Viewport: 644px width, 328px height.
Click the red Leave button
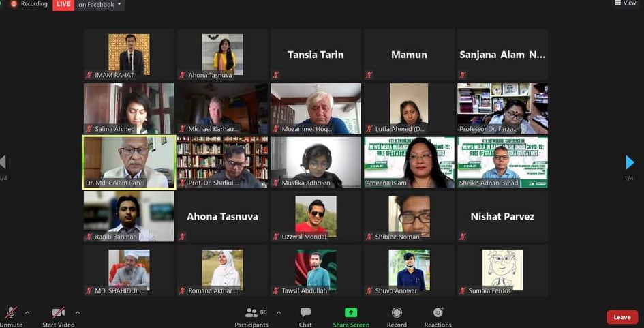click(622, 317)
